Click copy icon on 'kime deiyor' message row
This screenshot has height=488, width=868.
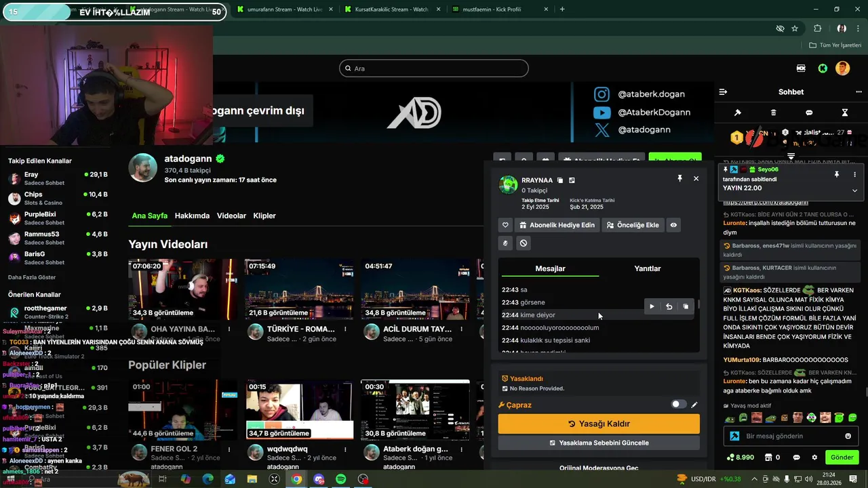click(686, 306)
